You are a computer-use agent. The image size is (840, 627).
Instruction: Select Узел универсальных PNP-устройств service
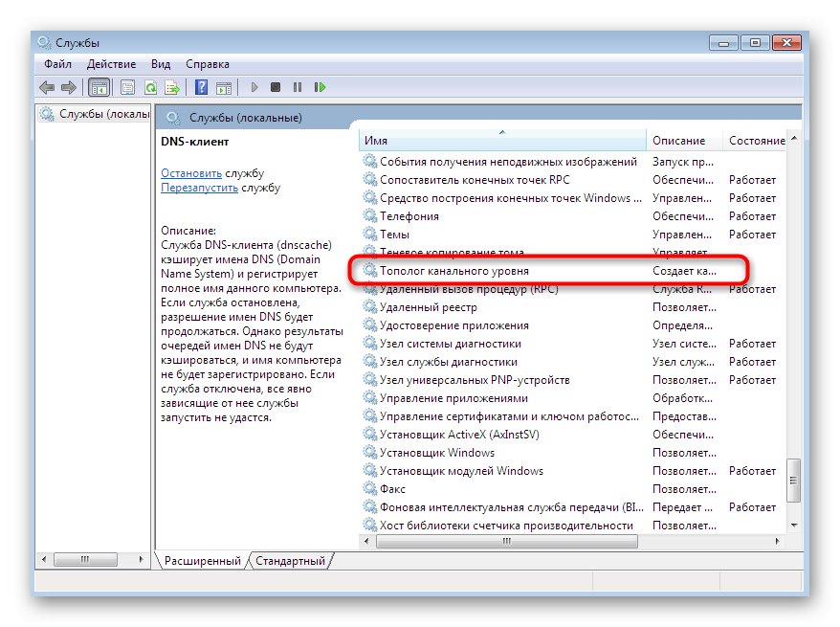573,380
